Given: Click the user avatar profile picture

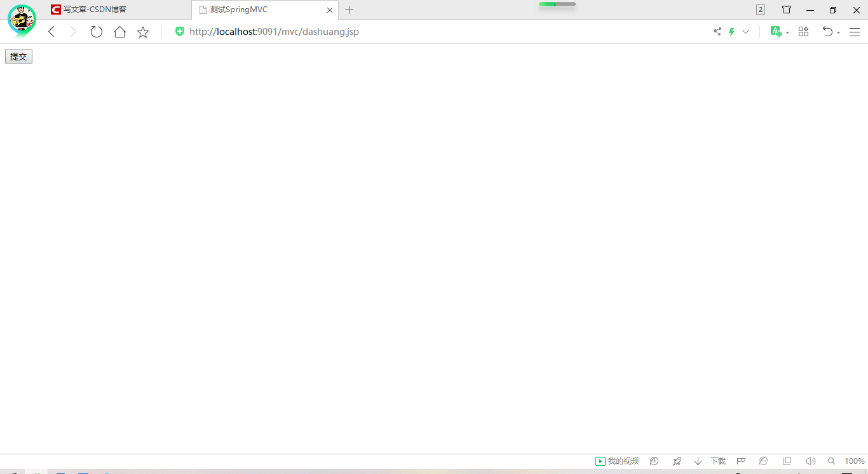Looking at the screenshot, I should 22,20.
